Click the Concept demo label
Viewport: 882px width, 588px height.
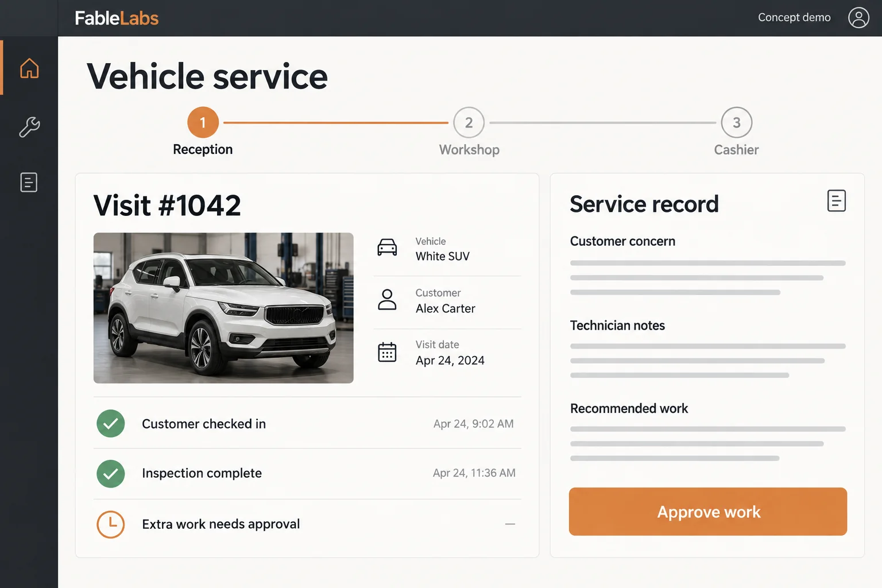click(794, 17)
